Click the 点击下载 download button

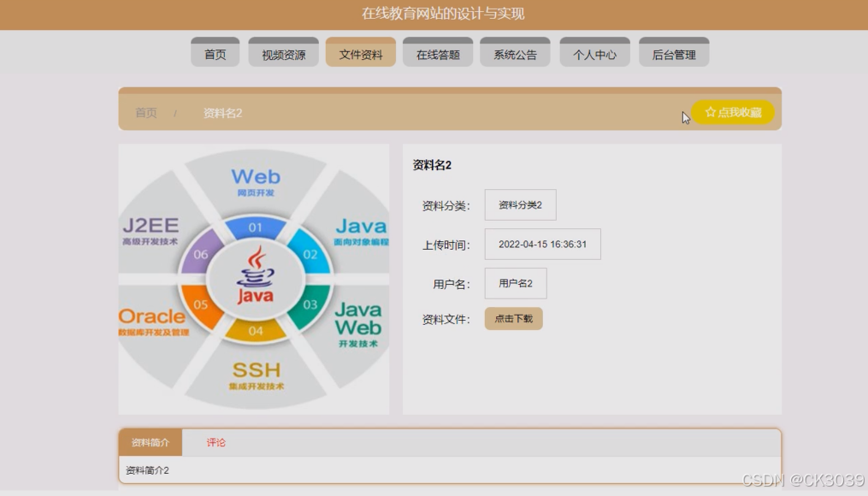click(514, 319)
